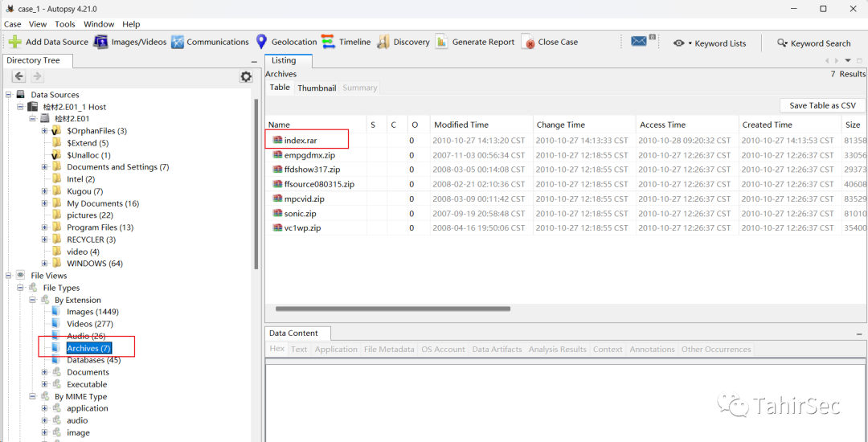Select the ffdshow317.zip file
Viewport: 868px width, 442px height.
point(312,170)
